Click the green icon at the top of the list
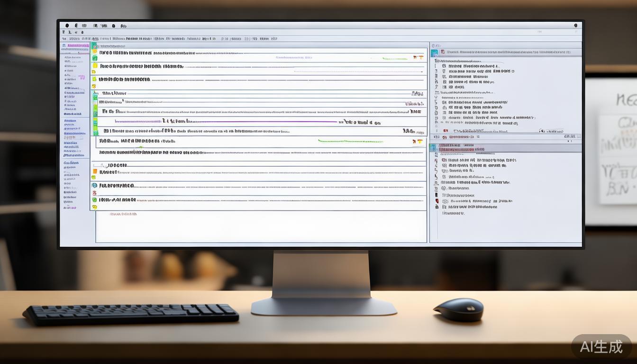637x364 pixels. click(x=94, y=46)
